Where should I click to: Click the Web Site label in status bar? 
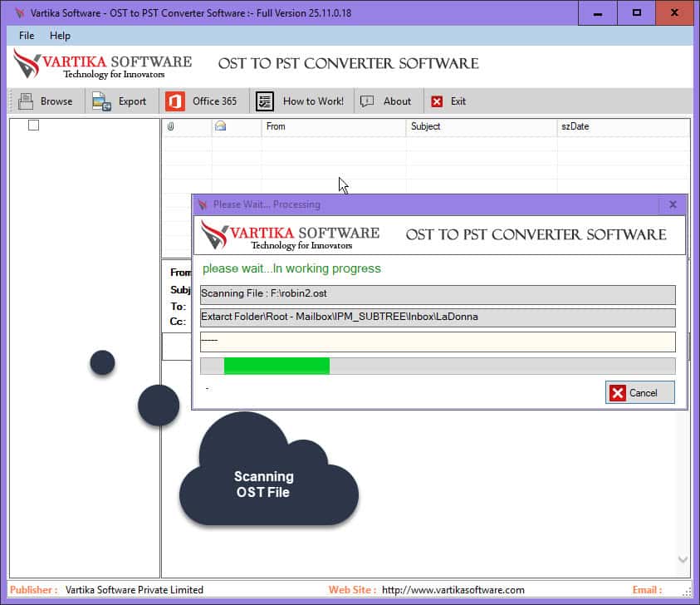point(352,590)
